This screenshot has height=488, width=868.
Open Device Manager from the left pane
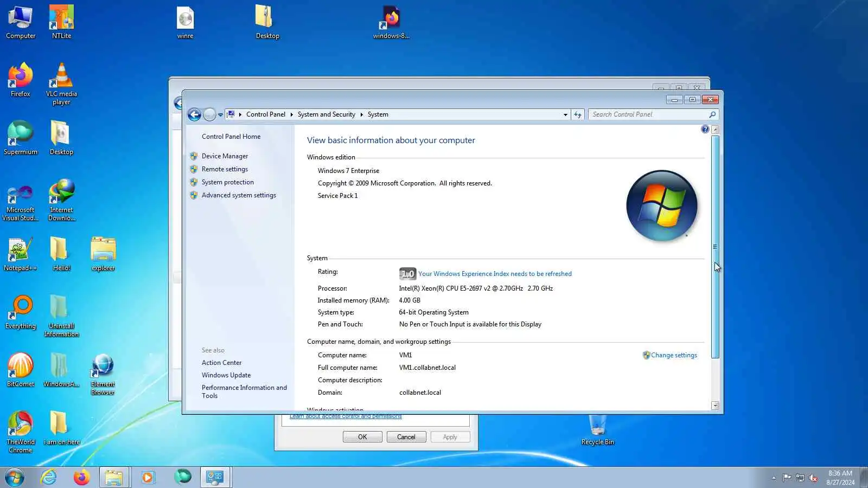pos(225,156)
